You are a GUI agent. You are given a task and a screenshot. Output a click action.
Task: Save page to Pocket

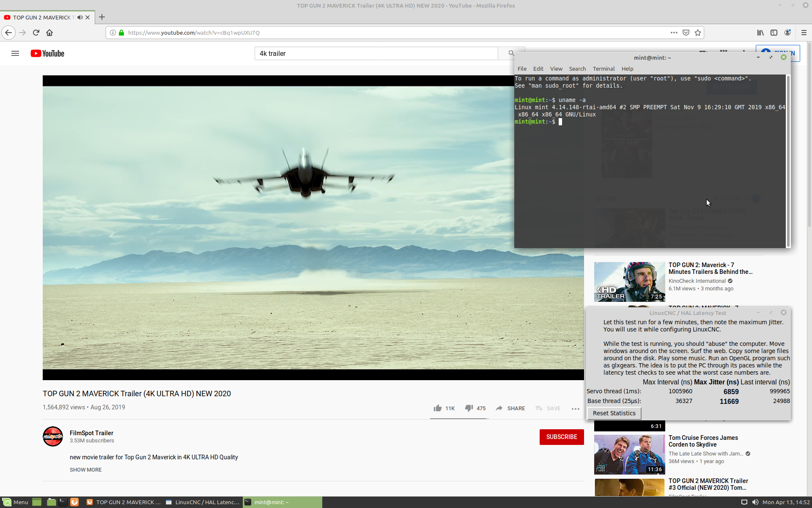pyautogui.click(x=686, y=33)
